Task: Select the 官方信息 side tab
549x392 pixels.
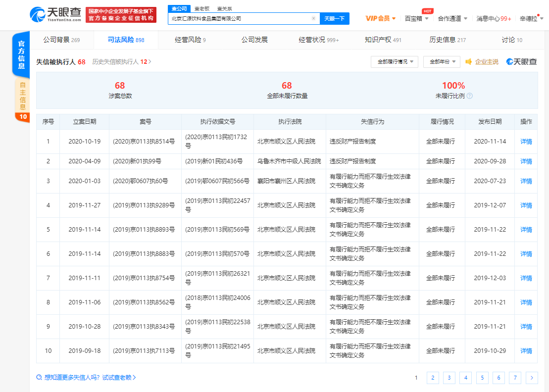Action: tap(21, 54)
